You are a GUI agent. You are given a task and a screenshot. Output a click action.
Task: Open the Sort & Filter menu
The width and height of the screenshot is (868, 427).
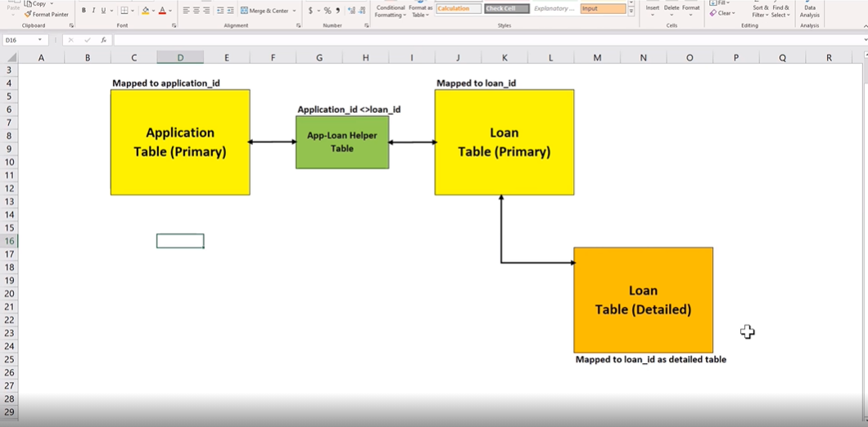click(x=761, y=11)
